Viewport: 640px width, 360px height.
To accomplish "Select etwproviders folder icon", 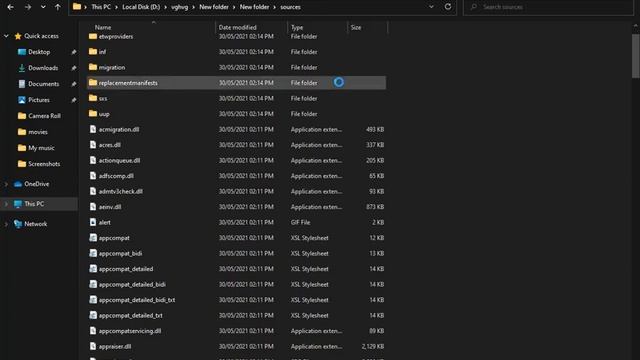I will [93, 36].
